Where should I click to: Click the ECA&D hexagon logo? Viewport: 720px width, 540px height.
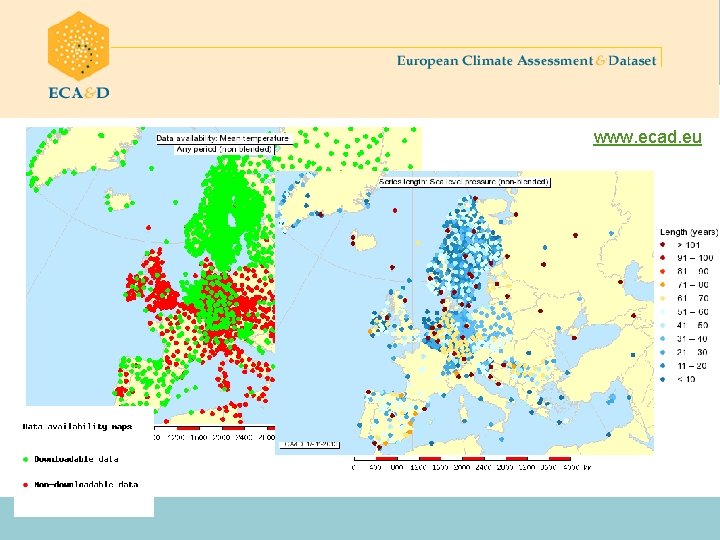pyautogui.click(x=79, y=46)
